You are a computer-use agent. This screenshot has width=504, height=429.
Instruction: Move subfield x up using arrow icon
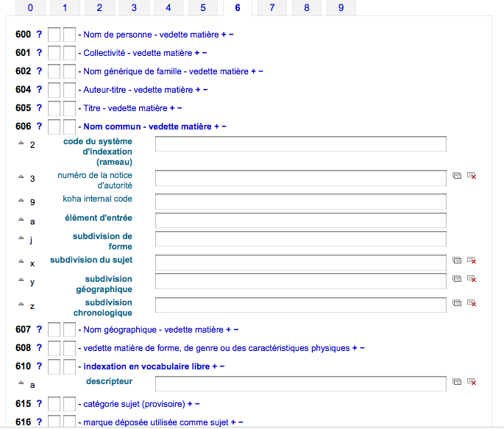click(20, 261)
